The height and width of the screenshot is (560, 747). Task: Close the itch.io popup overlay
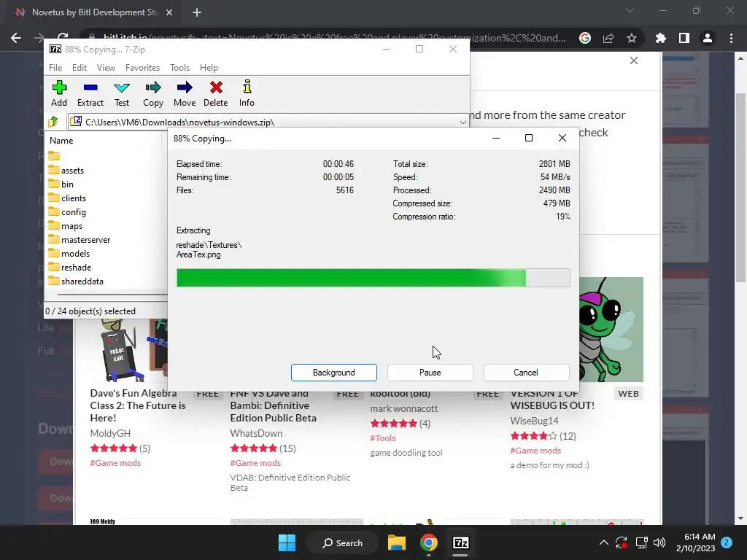634,61
